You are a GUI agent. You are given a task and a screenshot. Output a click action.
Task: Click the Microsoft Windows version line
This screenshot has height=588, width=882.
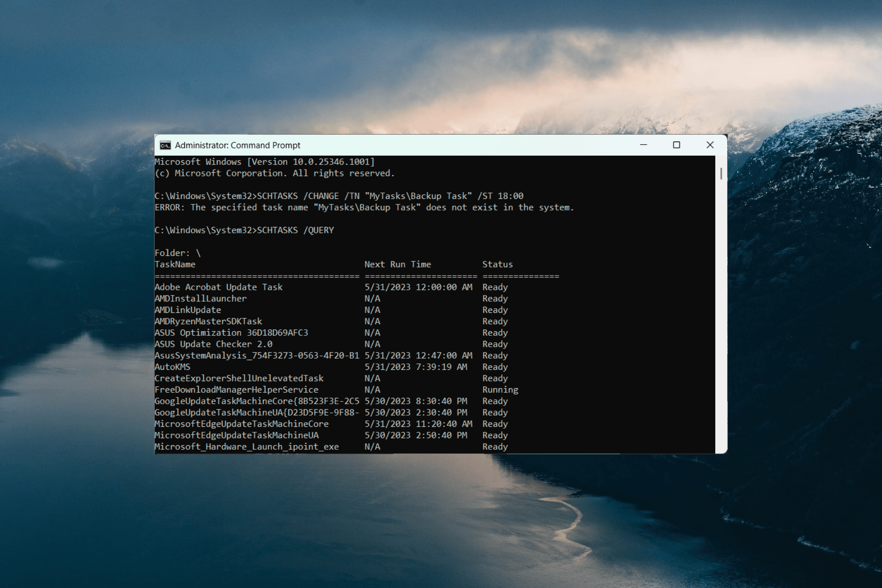265,162
